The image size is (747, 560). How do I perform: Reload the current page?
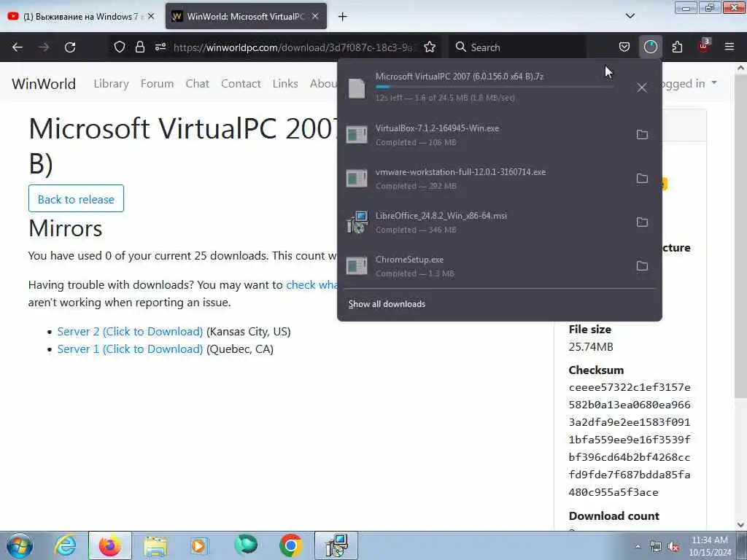tap(70, 47)
